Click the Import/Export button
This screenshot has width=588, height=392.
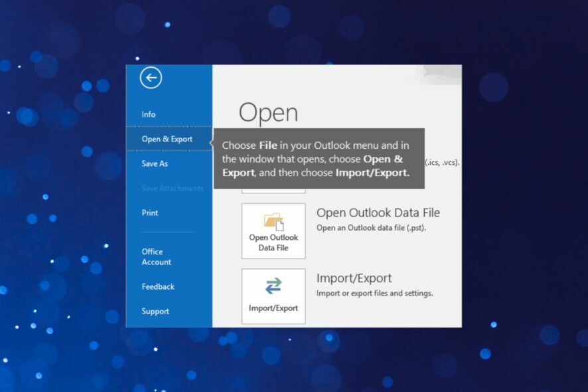coord(273,296)
